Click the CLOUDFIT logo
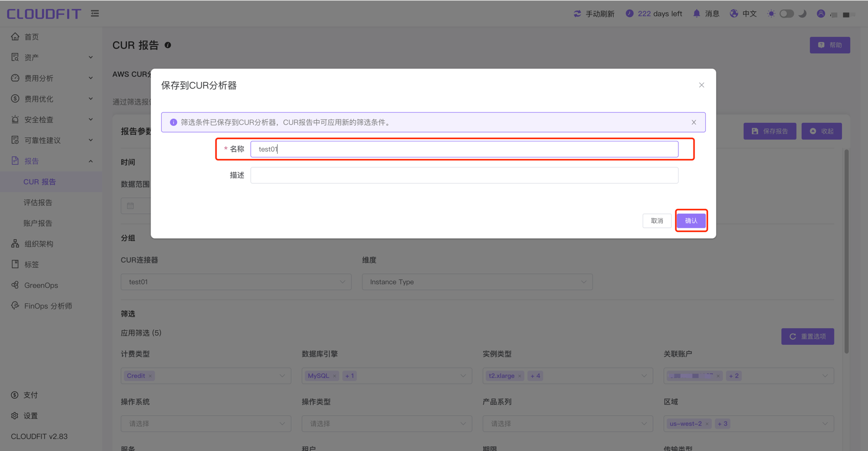868x451 pixels. [44, 13]
